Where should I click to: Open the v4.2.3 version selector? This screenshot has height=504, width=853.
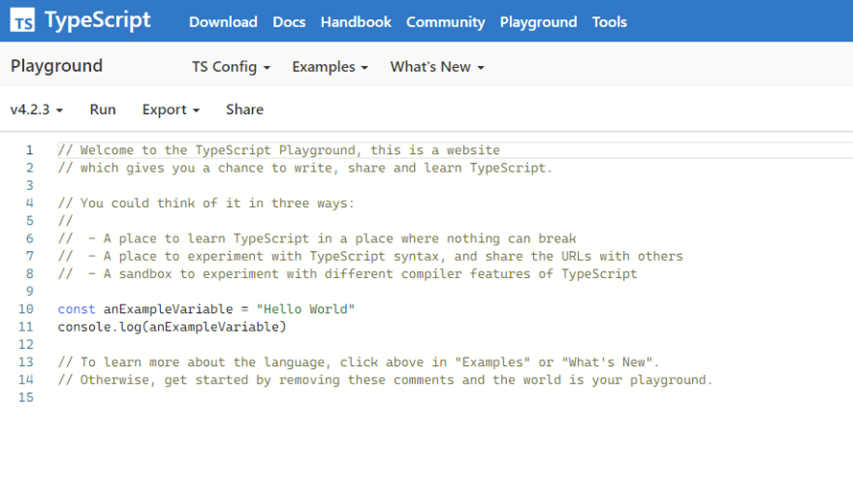(37, 110)
